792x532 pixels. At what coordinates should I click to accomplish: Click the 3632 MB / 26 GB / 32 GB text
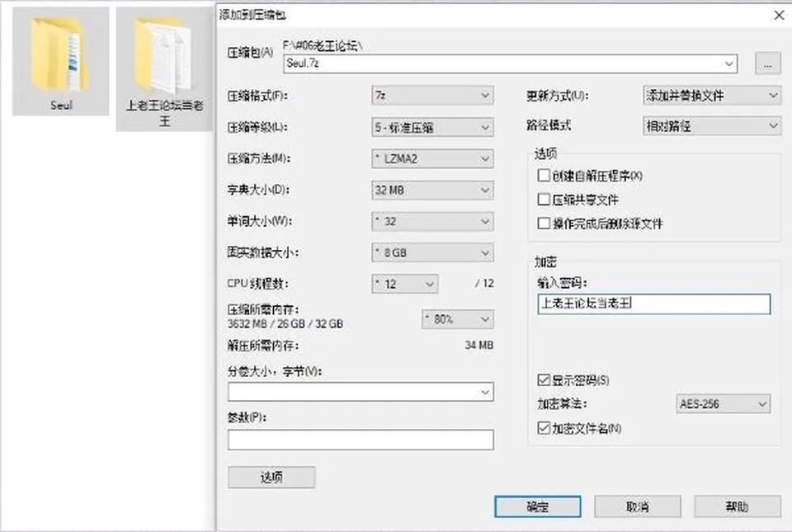285,323
